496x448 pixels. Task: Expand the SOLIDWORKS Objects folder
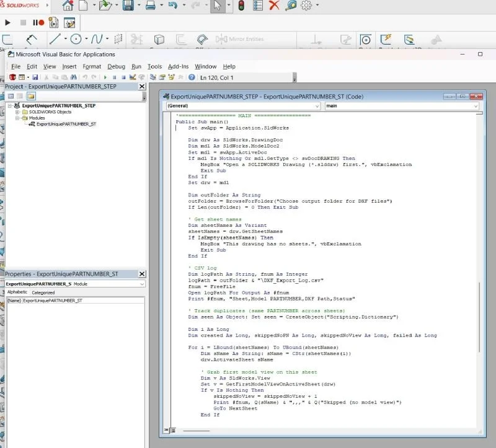click(x=17, y=112)
